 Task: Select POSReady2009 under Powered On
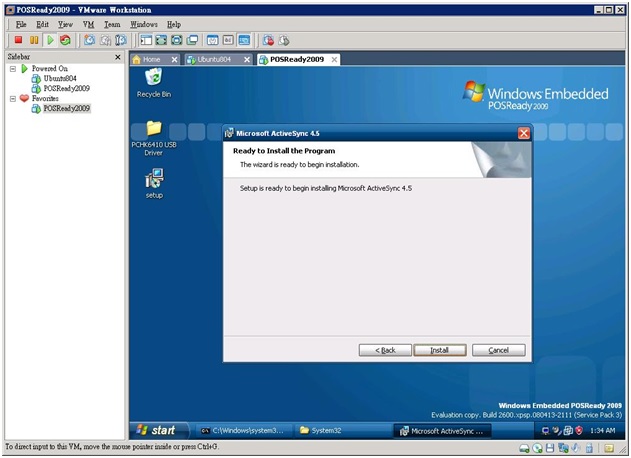pyautogui.click(x=66, y=89)
